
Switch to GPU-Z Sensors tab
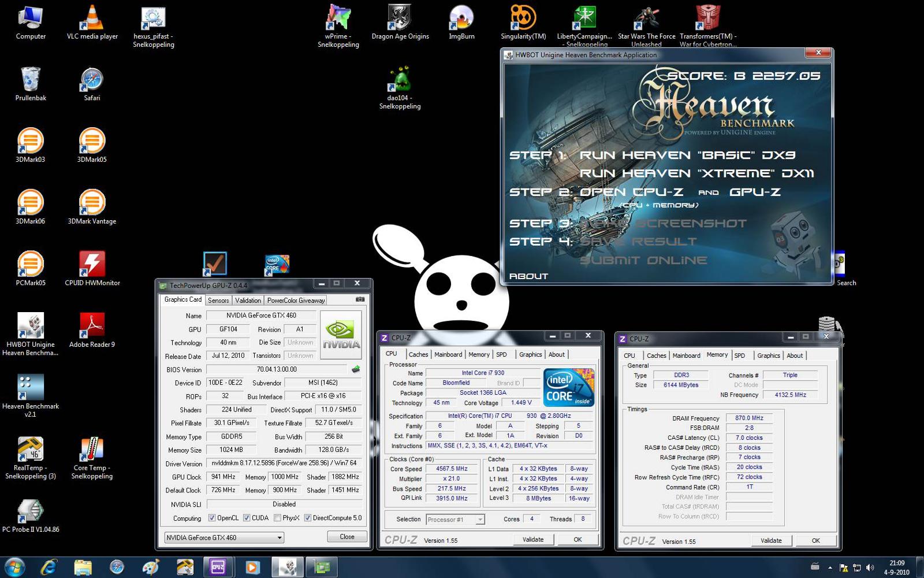[x=218, y=300]
